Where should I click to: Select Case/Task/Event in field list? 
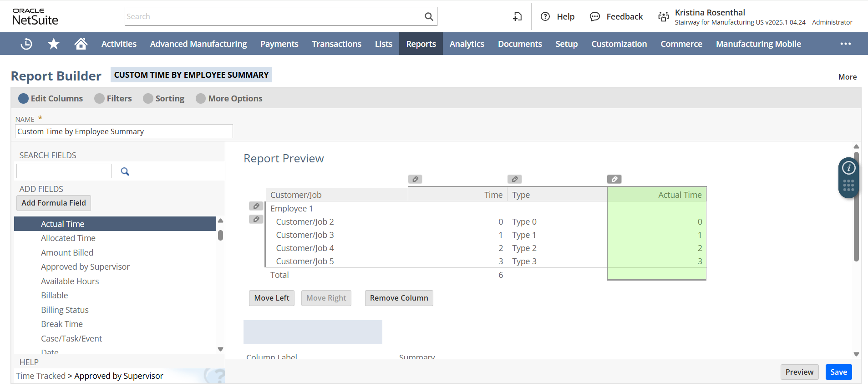pos(115,338)
